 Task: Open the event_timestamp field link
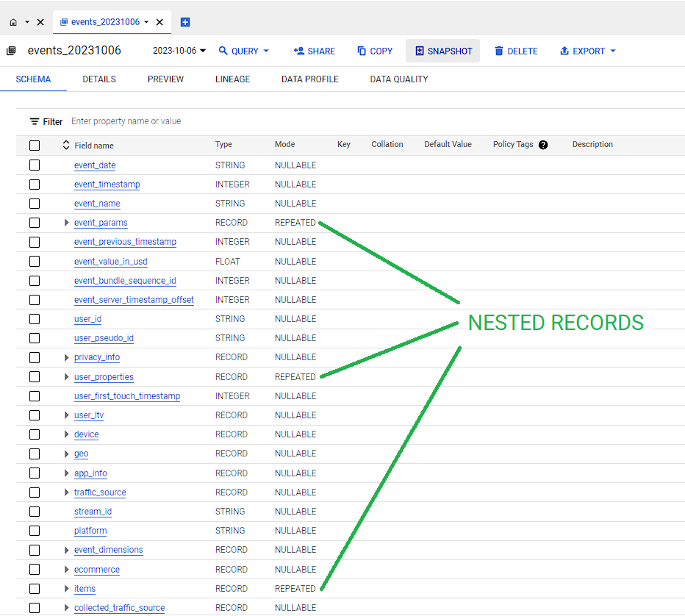click(x=107, y=185)
